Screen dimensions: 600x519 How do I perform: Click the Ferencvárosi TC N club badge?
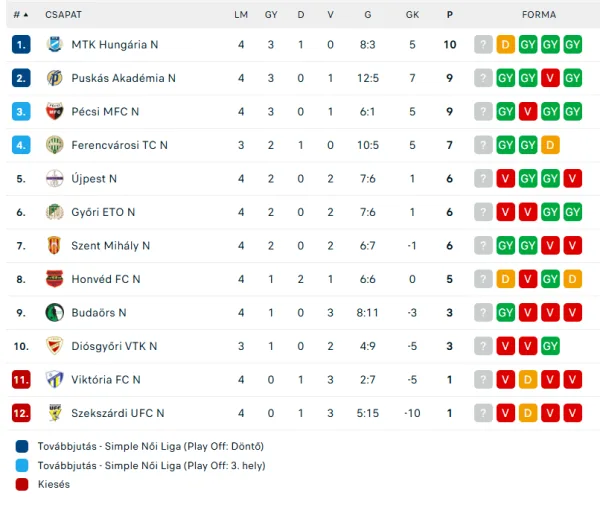click(x=54, y=145)
